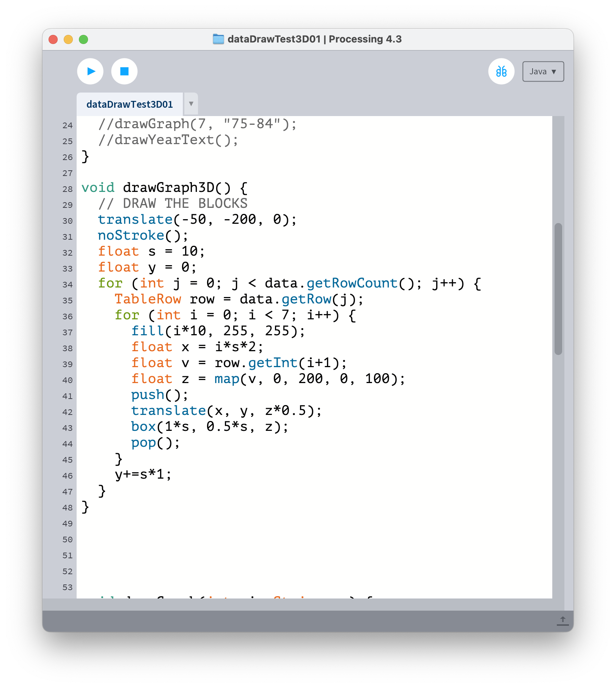This screenshot has height=688, width=616.
Task: Open the Java mode dropdown
Action: [543, 72]
